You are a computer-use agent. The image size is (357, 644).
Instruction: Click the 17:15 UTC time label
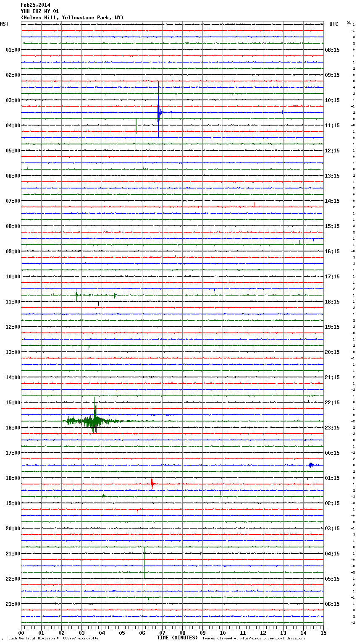click(332, 277)
